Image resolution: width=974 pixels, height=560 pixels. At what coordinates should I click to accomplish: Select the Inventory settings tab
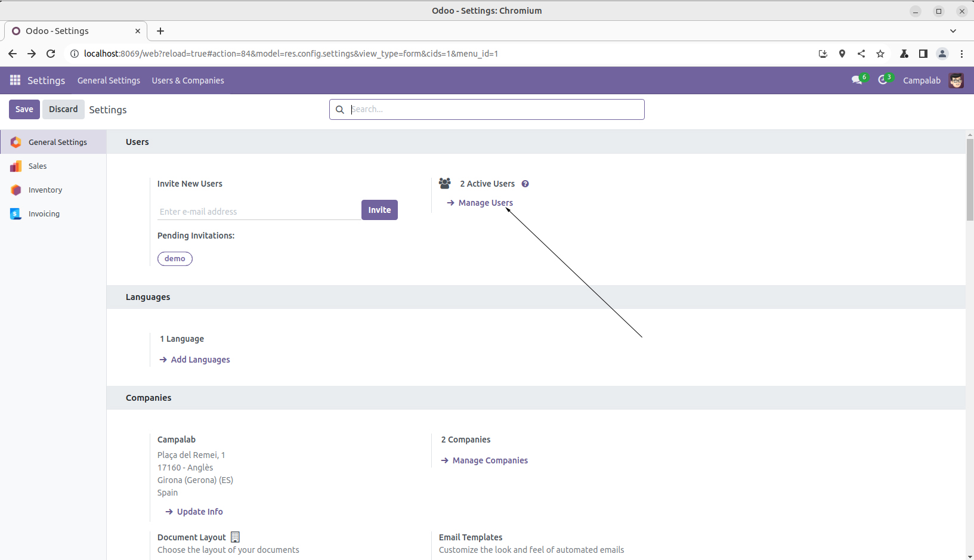[45, 190]
